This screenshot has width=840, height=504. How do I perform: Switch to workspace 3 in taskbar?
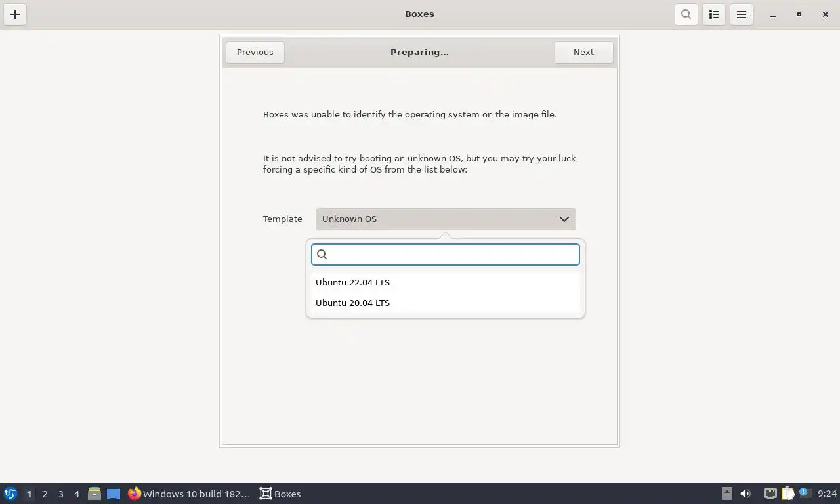pos(61,494)
